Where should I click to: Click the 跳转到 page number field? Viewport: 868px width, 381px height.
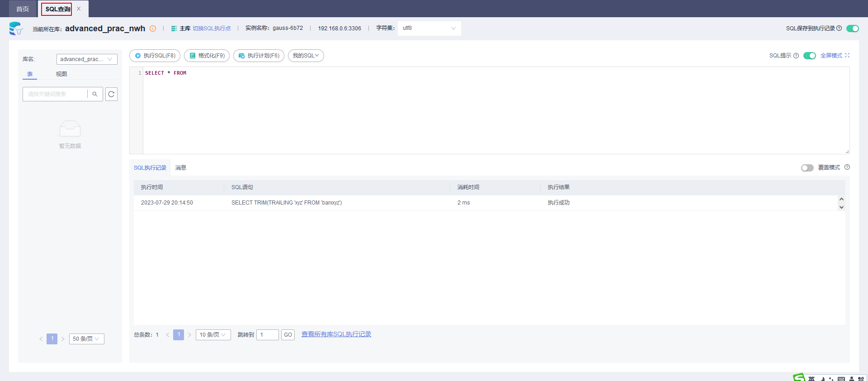(x=268, y=335)
